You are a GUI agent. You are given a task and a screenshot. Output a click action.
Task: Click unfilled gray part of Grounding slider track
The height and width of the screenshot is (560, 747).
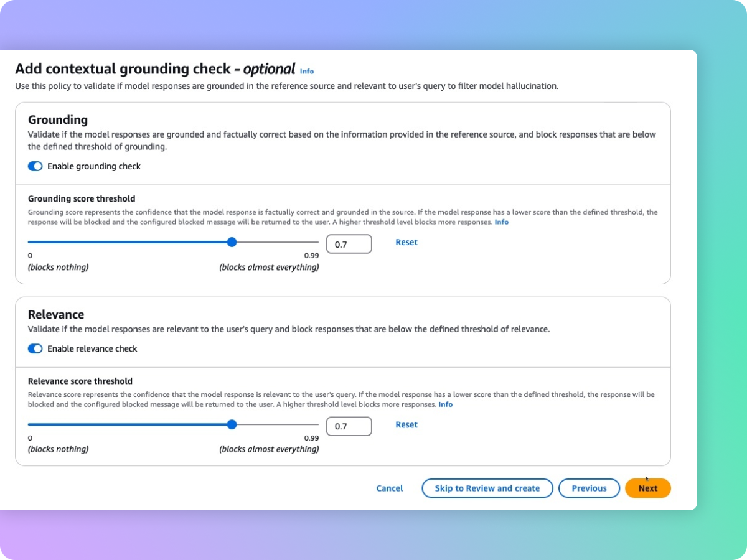(x=277, y=242)
